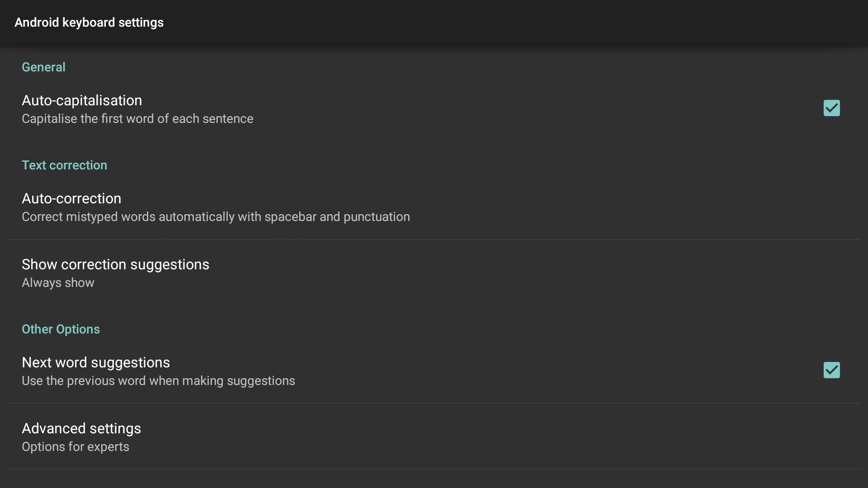Click the Auto-correction title text
868x488 pixels.
click(x=71, y=198)
